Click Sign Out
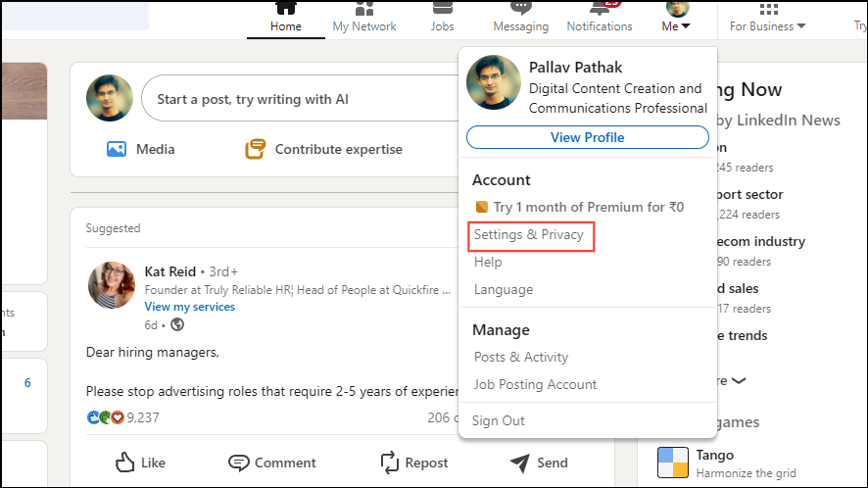Image resolution: width=868 pixels, height=488 pixels. click(x=499, y=420)
